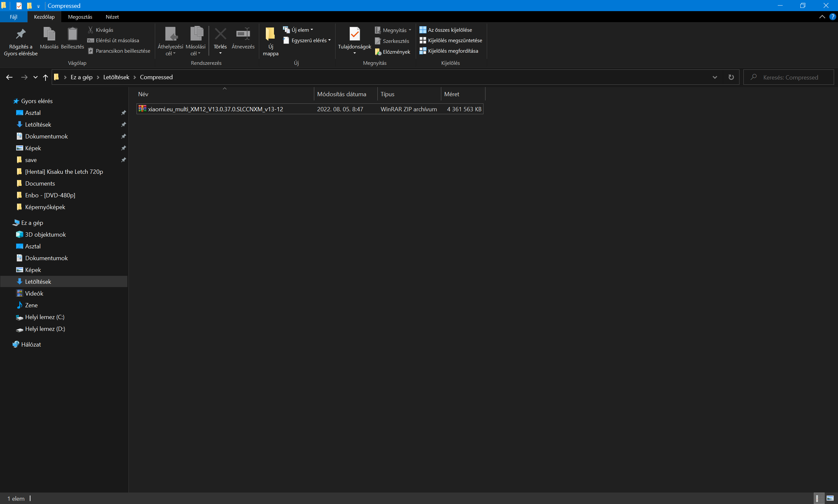Click Kijelölés megfordítása

coord(449,51)
